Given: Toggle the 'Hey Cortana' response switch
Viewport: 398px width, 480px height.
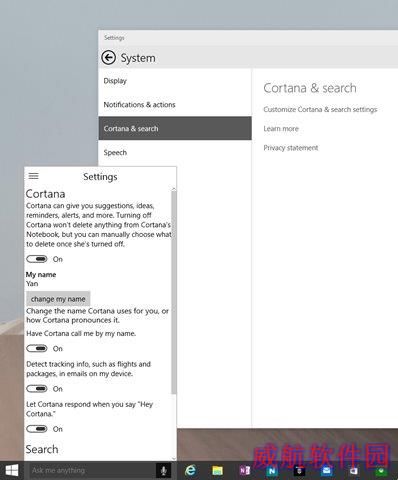Looking at the screenshot, I should point(37,429).
